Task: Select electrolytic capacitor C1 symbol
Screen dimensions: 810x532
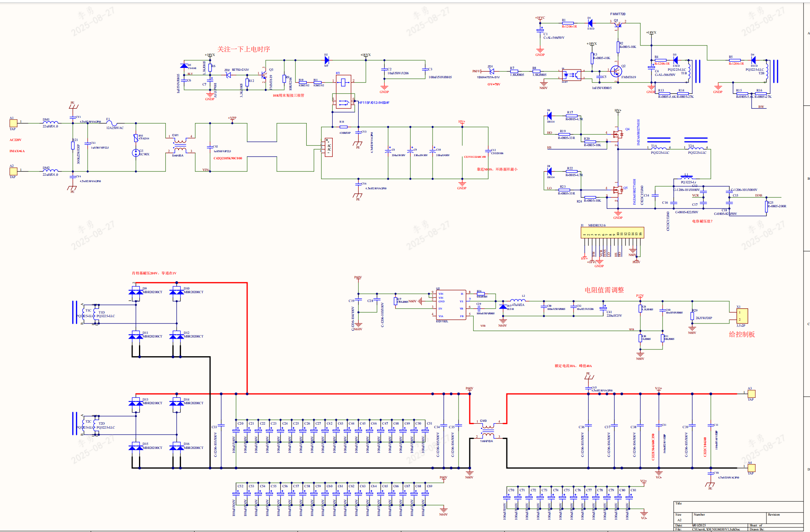Action: [x=540, y=29]
